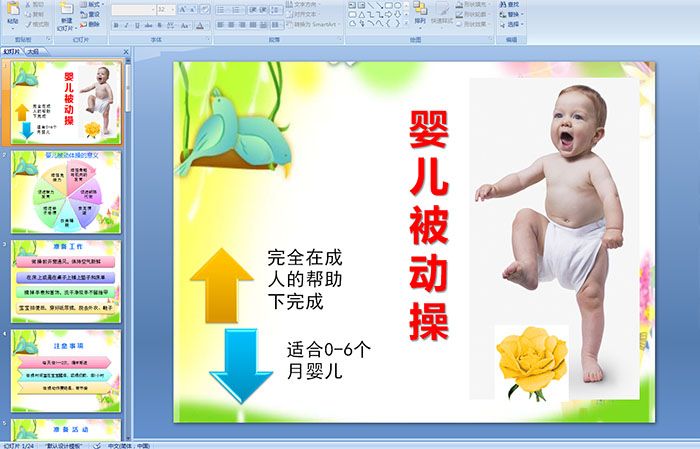Viewport: 700px width, 449px height.
Task: Select slide 2 pie chart thumbnail
Action: coord(66,191)
